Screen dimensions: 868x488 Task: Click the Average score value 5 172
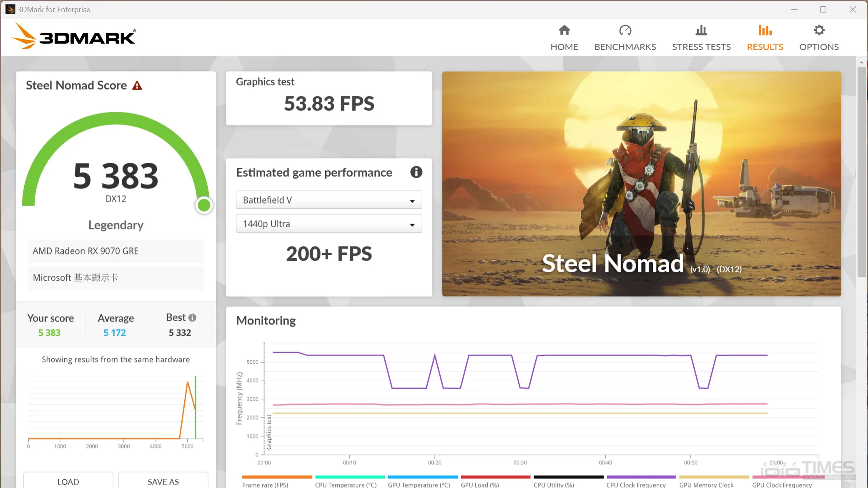[x=115, y=333]
